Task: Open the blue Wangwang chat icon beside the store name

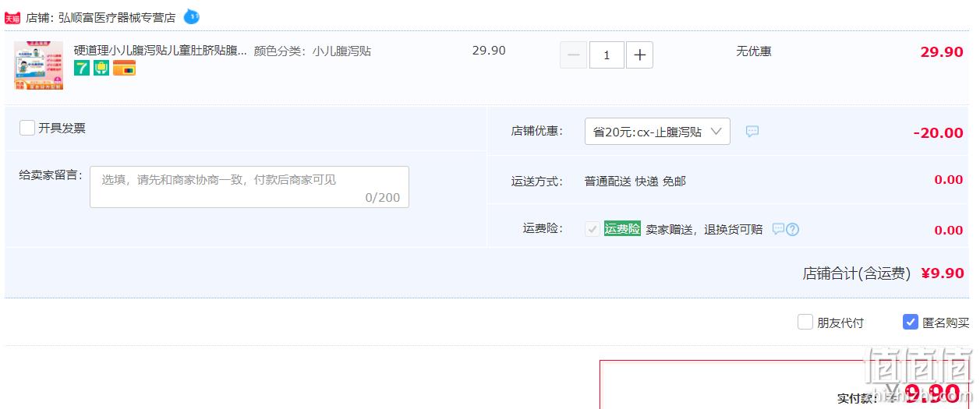Action: (x=192, y=16)
